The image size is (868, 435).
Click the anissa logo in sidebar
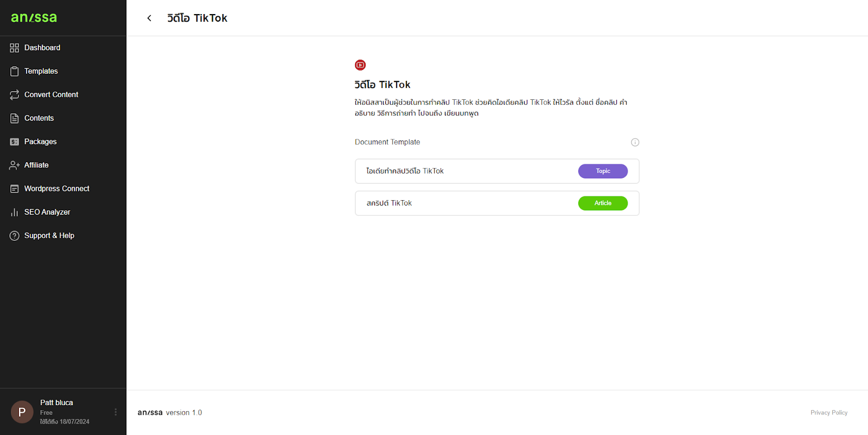point(34,17)
